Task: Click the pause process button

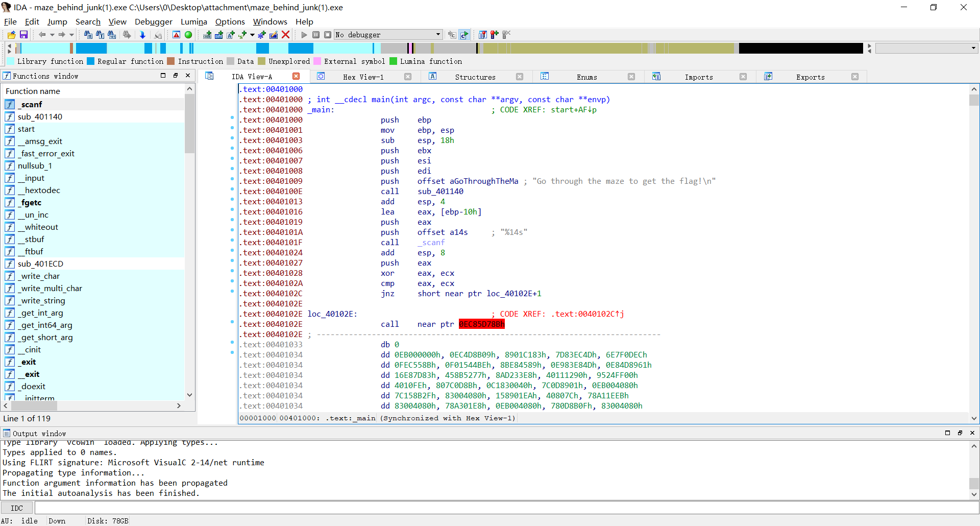Action: [316, 35]
